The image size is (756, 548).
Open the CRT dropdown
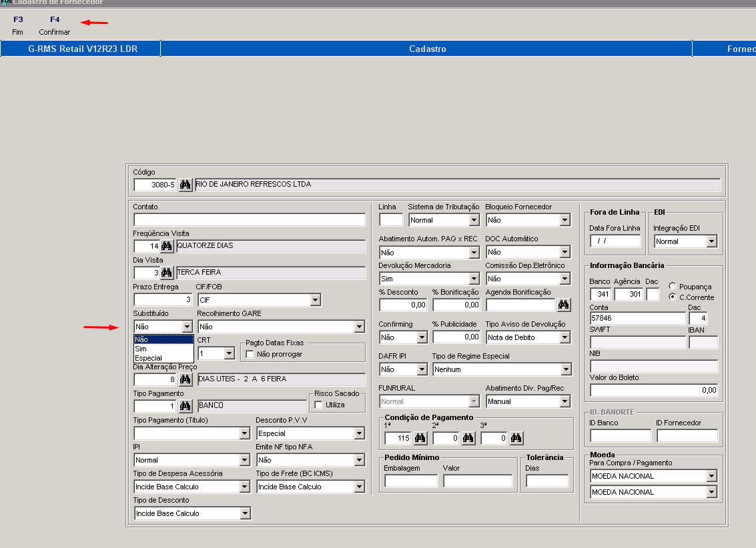(230, 353)
